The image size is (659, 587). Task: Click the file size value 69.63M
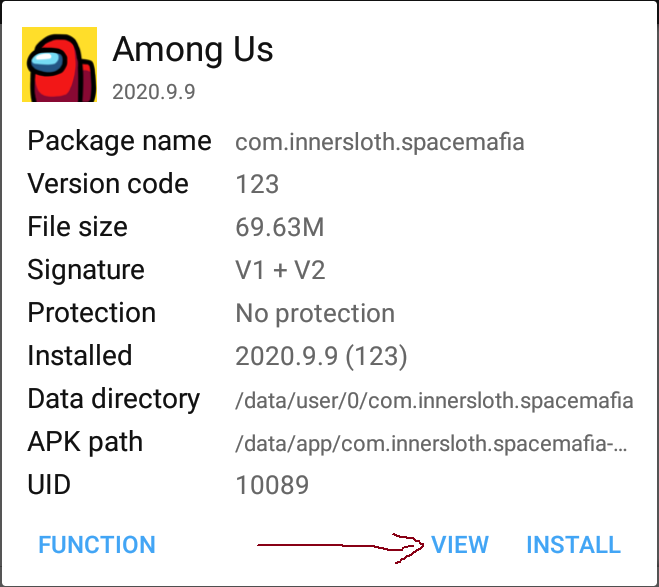coord(279,227)
